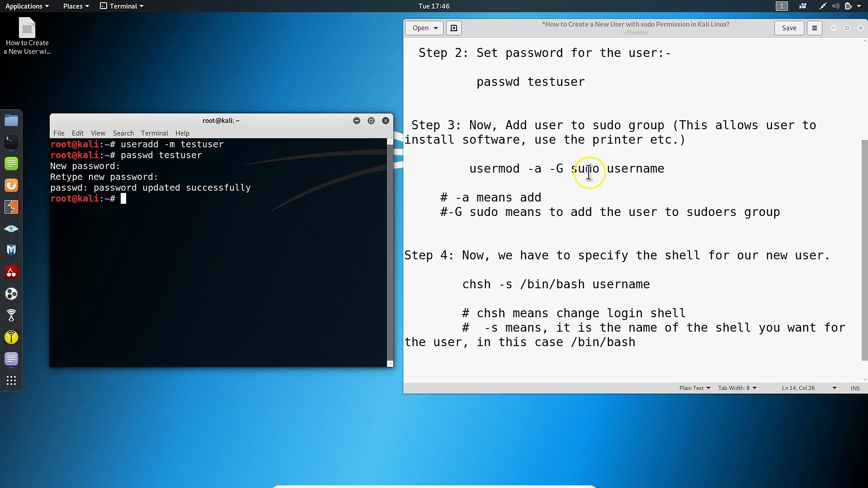The width and height of the screenshot is (868, 488).
Task: Click the volume icon in system tray
Action: 835,6
